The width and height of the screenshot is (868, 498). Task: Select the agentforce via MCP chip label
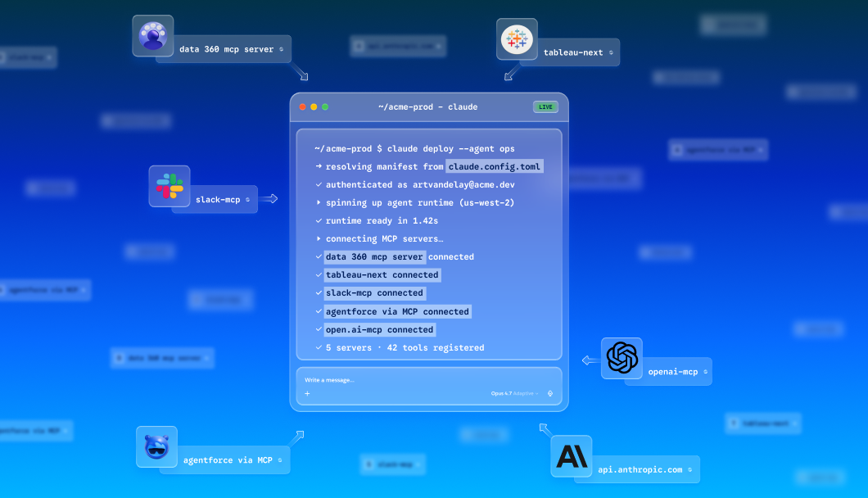tap(228, 460)
